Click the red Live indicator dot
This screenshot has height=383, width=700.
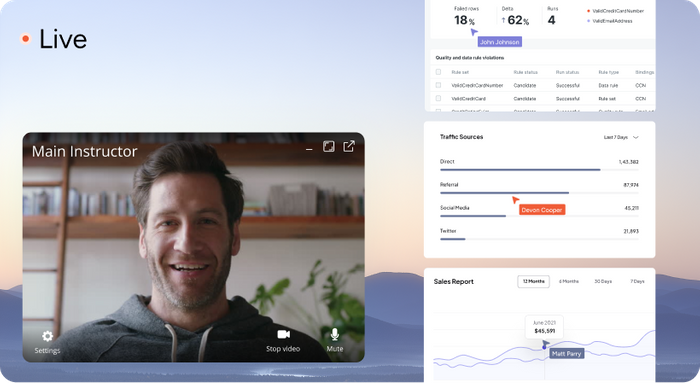click(x=25, y=39)
